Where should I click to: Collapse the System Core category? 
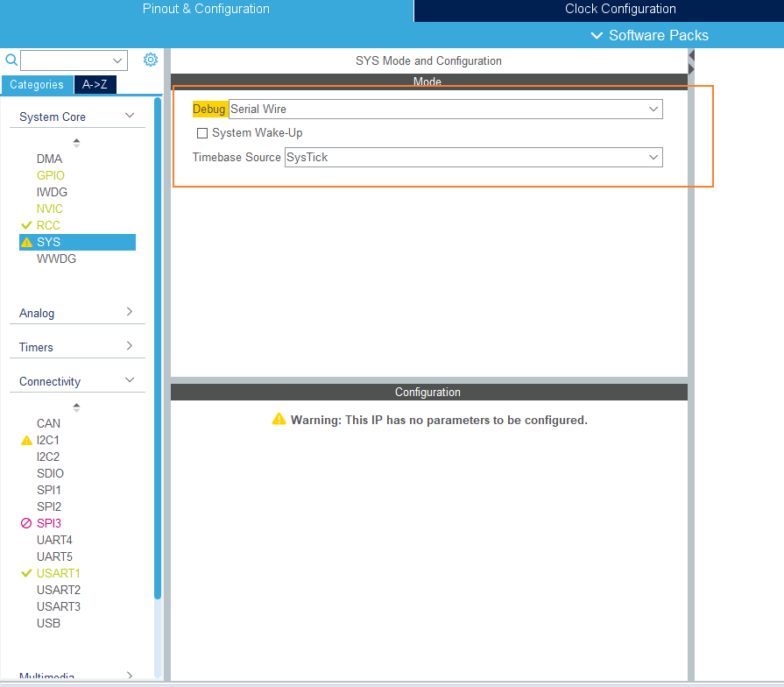coord(130,116)
